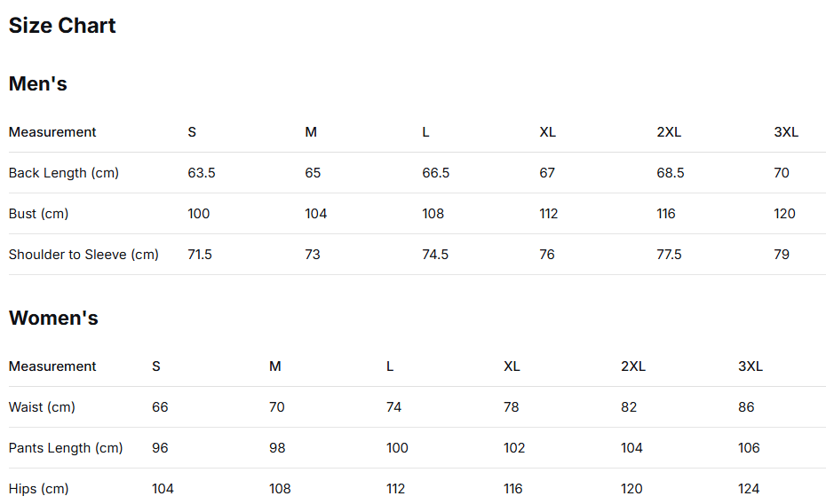Click the Women's section heading

[x=53, y=319]
